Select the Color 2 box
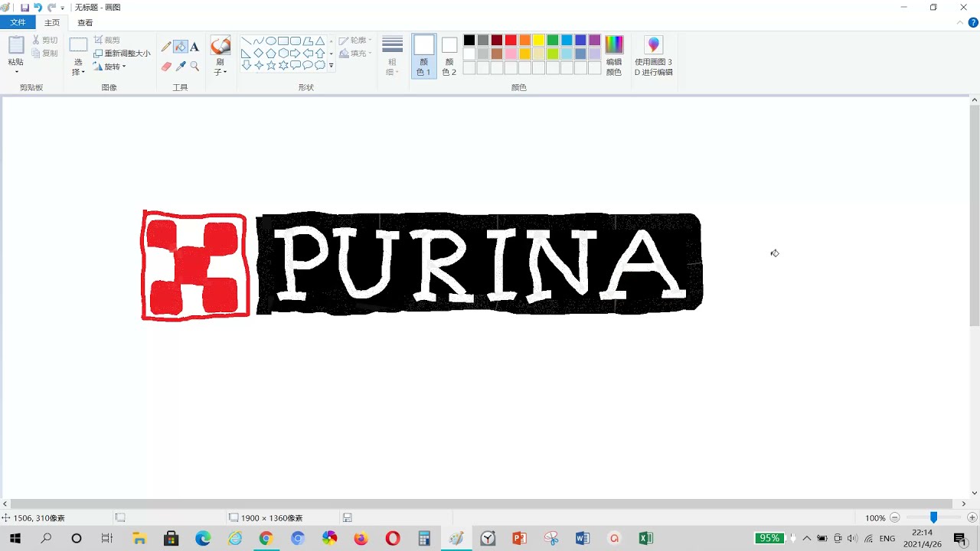 pyautogui.click(x=449, y=56)
